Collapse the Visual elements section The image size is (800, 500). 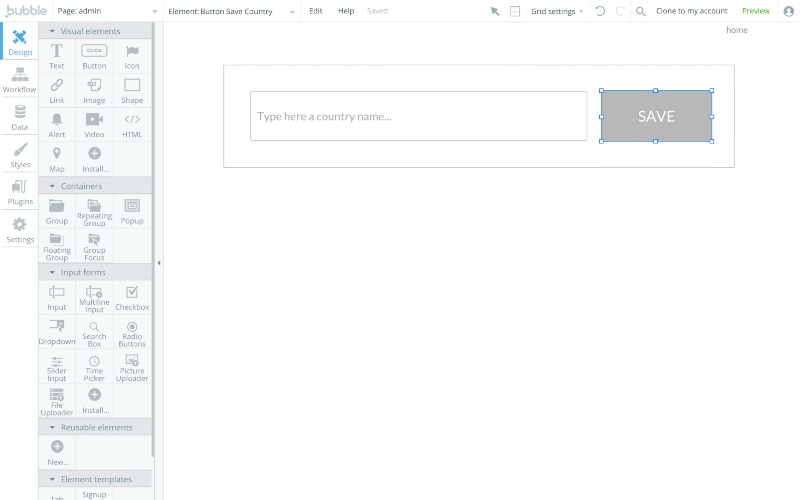click(x=52, y=31)
